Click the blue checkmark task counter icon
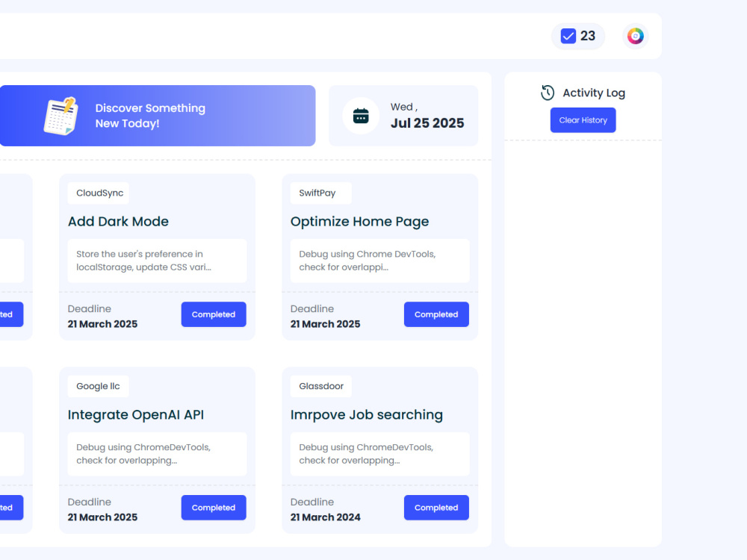This screenshot has height=560, width=747. click(568, 36)
